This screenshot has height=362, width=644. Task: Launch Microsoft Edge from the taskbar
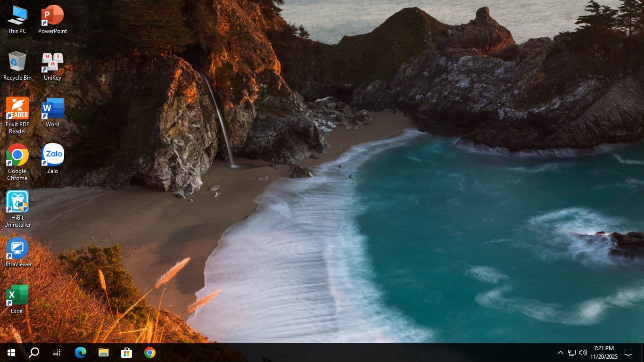click(x=80, y=352)
